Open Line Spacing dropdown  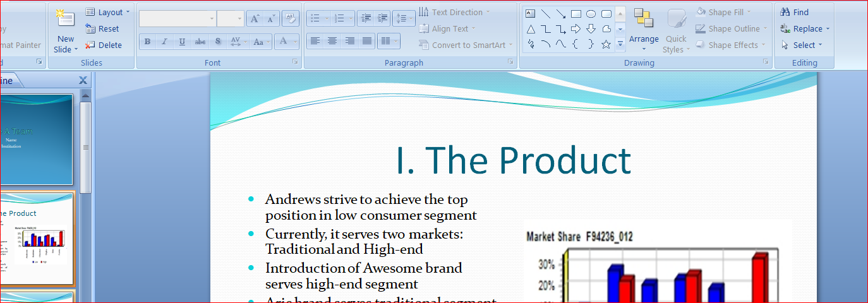pos(404,18)
